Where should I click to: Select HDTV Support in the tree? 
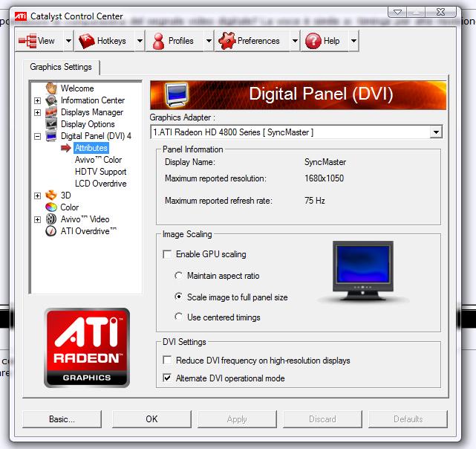pos(100,172)
